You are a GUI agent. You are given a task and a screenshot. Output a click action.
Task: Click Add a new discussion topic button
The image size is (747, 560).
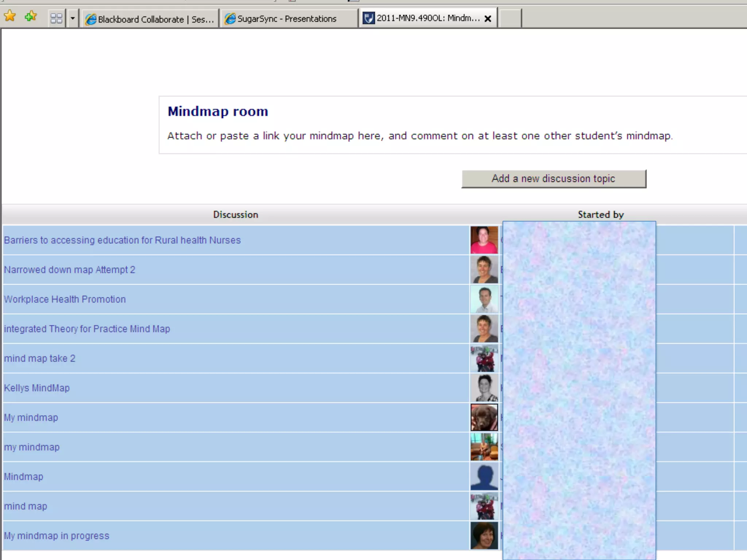(x=553, y=179)
